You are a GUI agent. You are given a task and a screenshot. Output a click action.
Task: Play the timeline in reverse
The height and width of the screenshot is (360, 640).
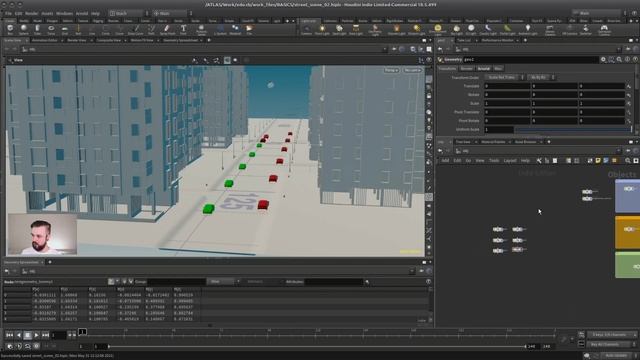click(x=18, y=335)
